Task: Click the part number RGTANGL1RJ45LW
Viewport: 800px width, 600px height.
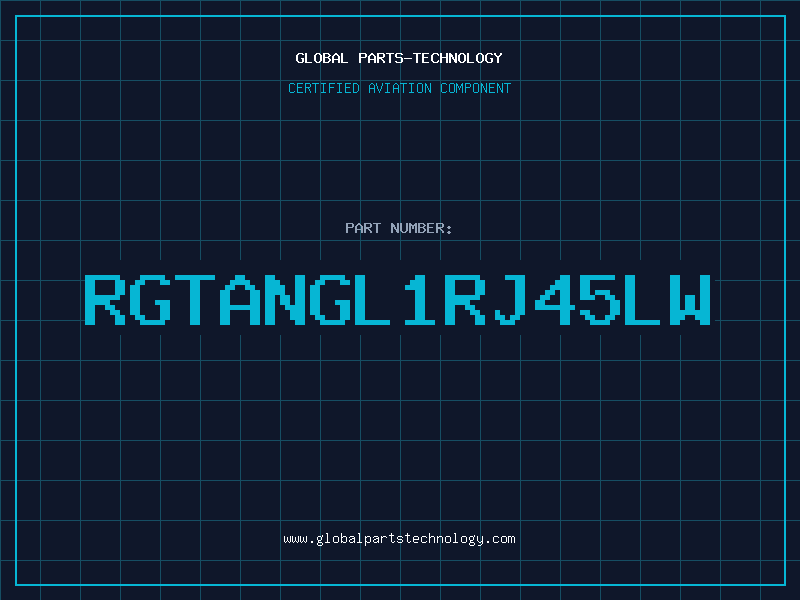Action: coord(397,300)
